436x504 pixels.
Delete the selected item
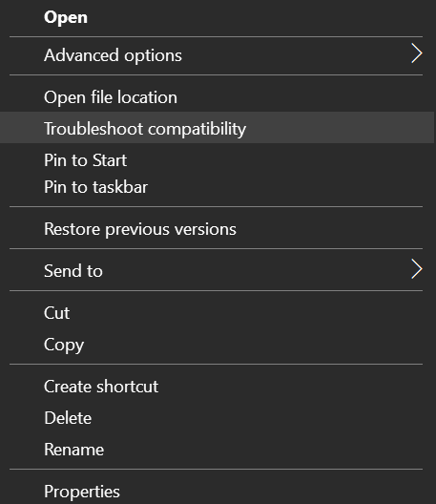(x=218, y=417)
